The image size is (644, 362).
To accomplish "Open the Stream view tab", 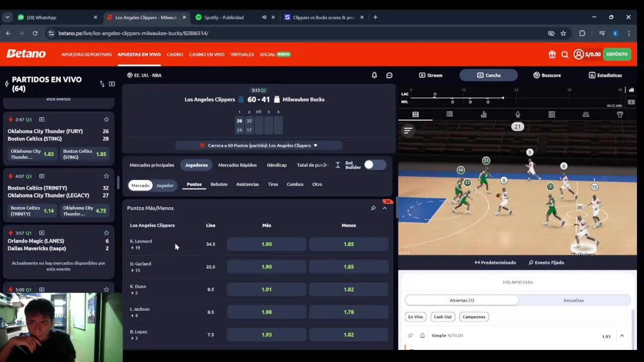I will pyautogui.click(x=431, y=75).
